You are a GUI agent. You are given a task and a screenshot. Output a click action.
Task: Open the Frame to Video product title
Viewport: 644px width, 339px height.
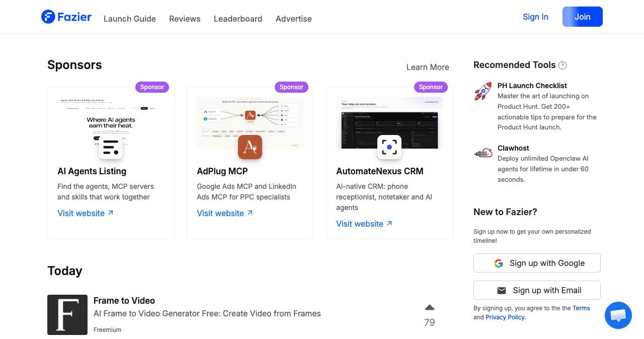point(124,301)
